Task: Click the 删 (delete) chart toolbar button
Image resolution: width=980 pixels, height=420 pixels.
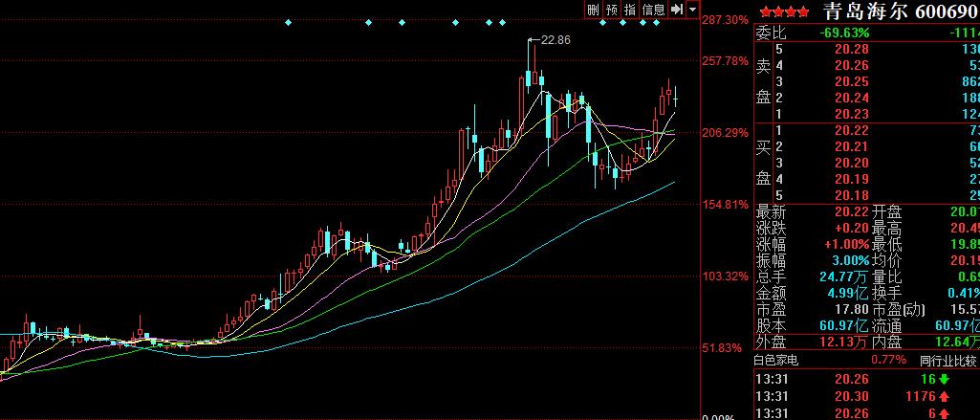Action: coord(594,9)
